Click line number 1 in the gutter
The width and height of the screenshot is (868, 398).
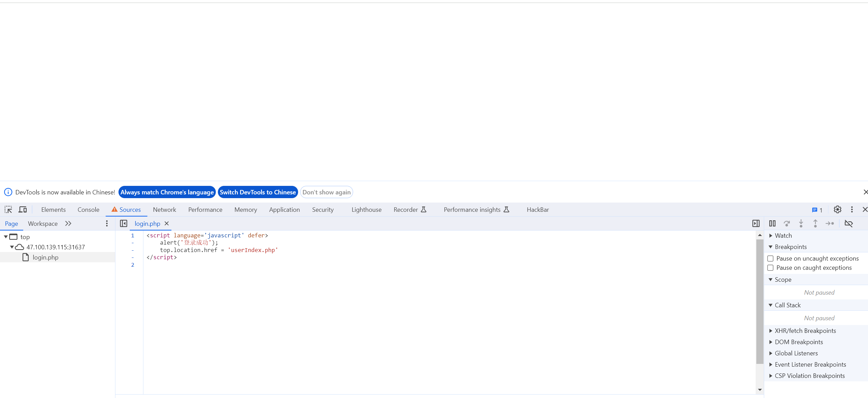pos(133,235)
